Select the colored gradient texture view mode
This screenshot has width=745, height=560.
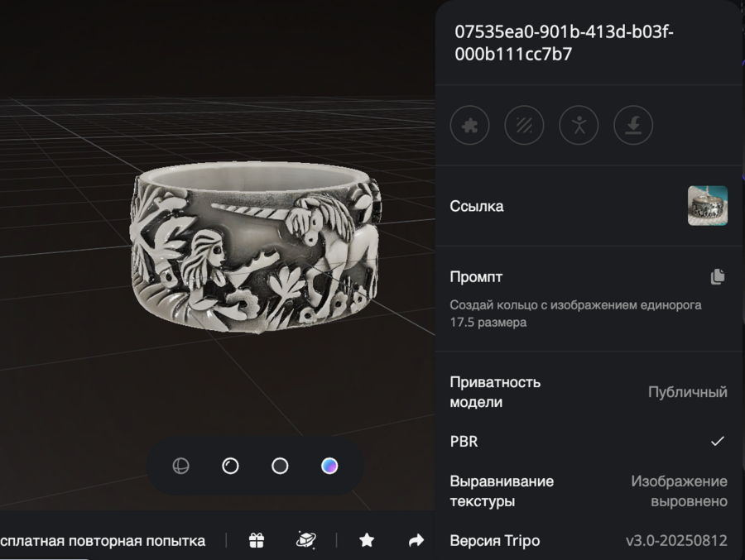[329, 466]
